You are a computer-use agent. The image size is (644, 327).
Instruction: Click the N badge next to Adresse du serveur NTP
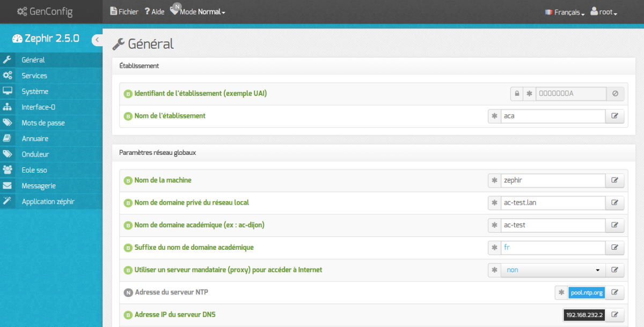(128, 293)
